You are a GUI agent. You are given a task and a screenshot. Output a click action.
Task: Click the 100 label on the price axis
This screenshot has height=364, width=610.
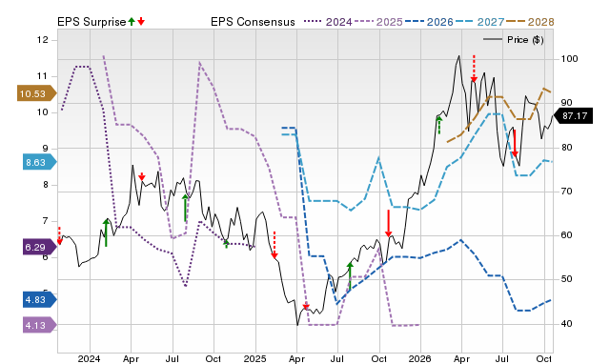[569, 59]
